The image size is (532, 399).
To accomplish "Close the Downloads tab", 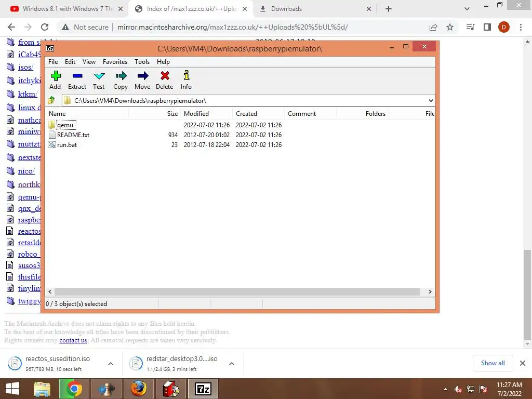I will (369, 9).
